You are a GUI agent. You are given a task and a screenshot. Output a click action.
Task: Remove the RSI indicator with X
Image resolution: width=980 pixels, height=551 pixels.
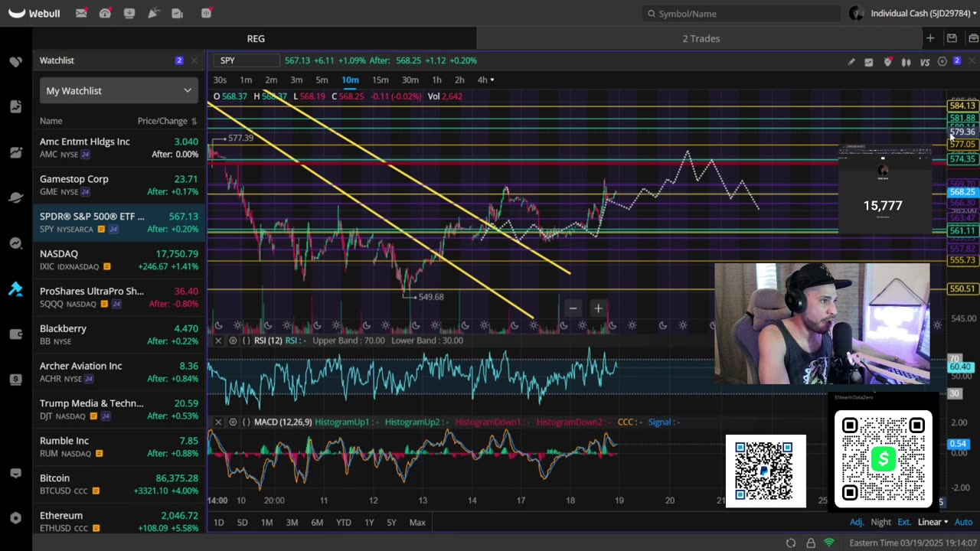pyautogui.click(x=218, y=341)
